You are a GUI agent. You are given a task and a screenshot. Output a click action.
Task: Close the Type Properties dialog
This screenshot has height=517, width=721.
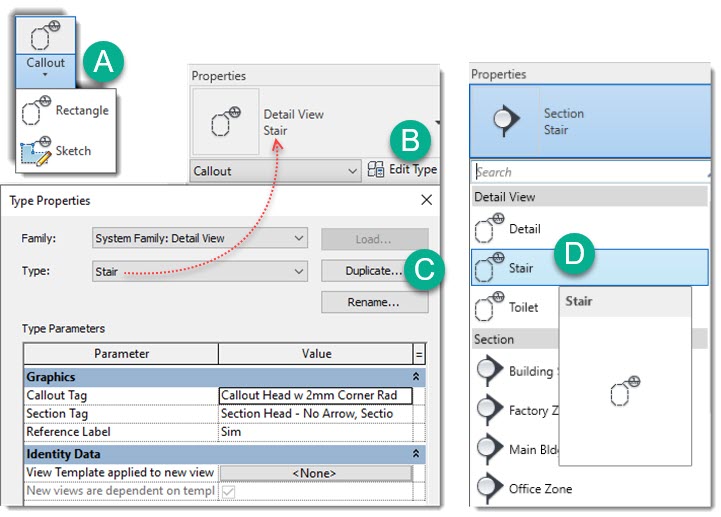[x=426, y=200]
